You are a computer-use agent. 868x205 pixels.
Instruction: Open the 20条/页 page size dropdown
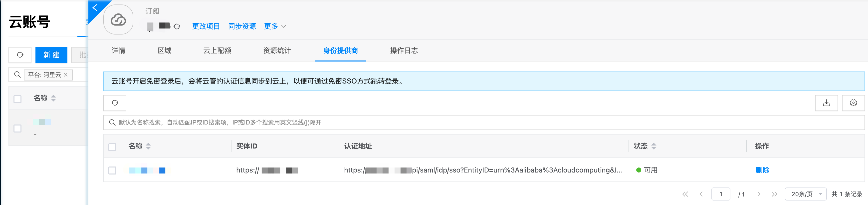click(805, 194)
